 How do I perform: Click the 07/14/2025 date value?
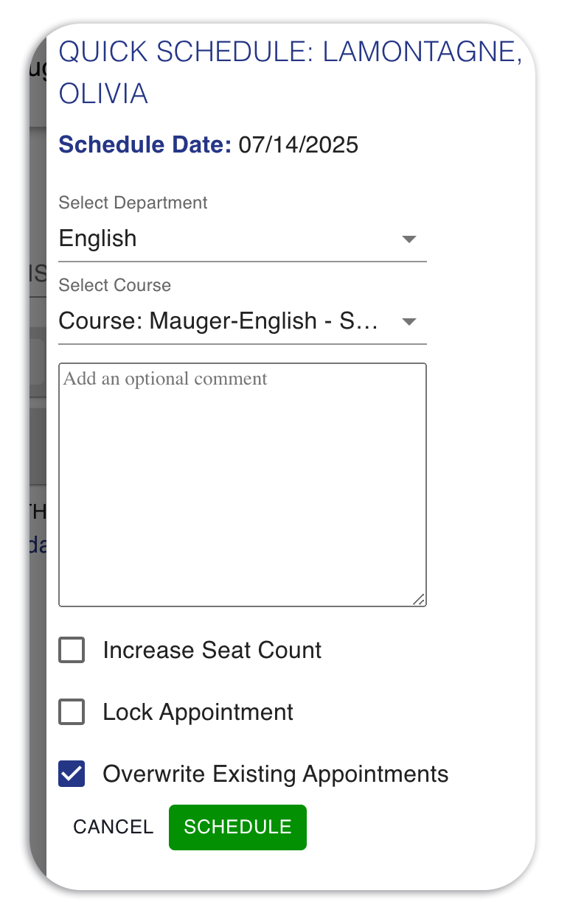(299, 145)
